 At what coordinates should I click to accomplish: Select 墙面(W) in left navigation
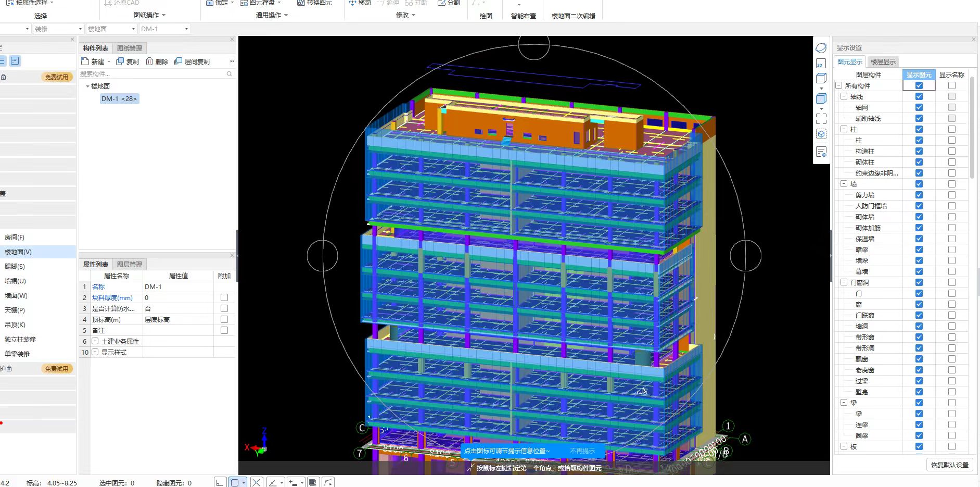point(16,295)
